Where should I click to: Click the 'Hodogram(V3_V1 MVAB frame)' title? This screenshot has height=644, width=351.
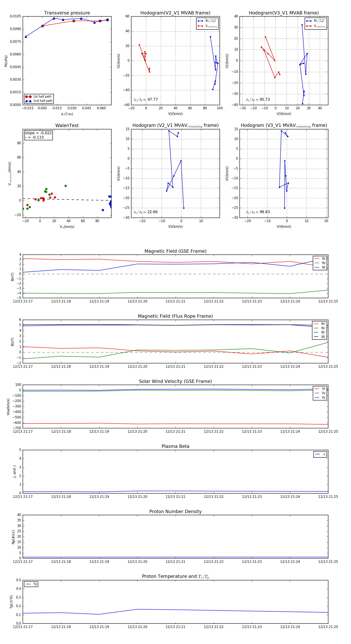point(284,13)
